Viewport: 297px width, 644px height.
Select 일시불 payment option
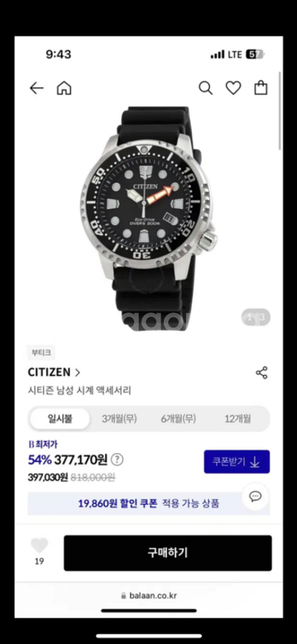pyautogui.click(x=60, y=419)
